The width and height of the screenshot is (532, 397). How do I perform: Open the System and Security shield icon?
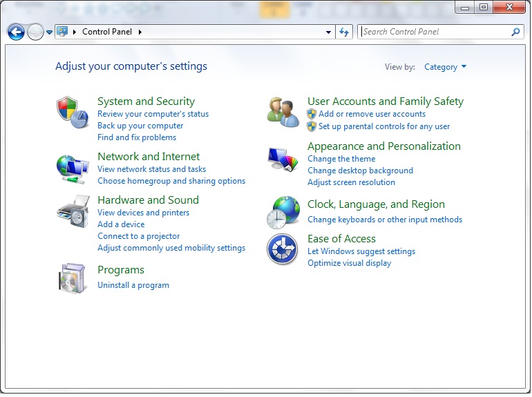pos(73,113)
